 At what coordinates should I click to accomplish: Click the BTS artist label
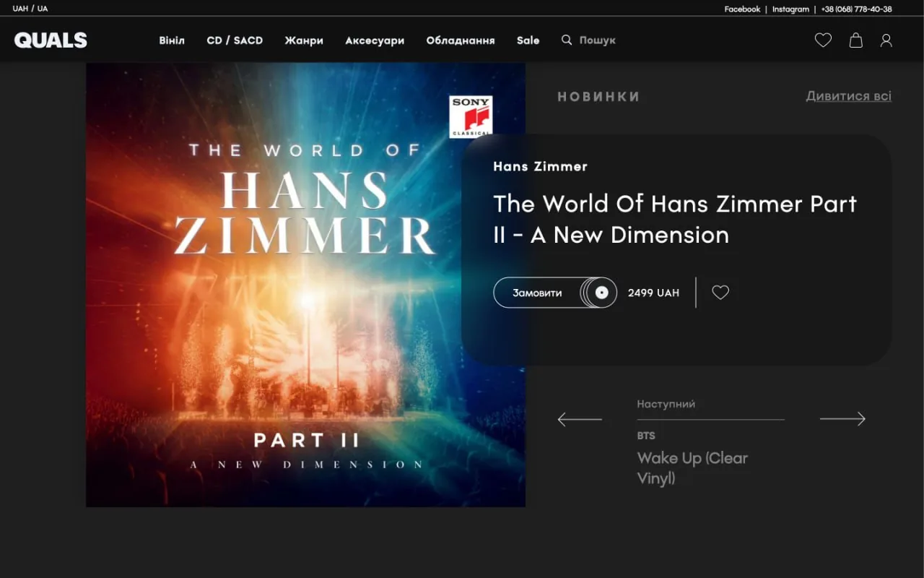[x=646, y=436]
